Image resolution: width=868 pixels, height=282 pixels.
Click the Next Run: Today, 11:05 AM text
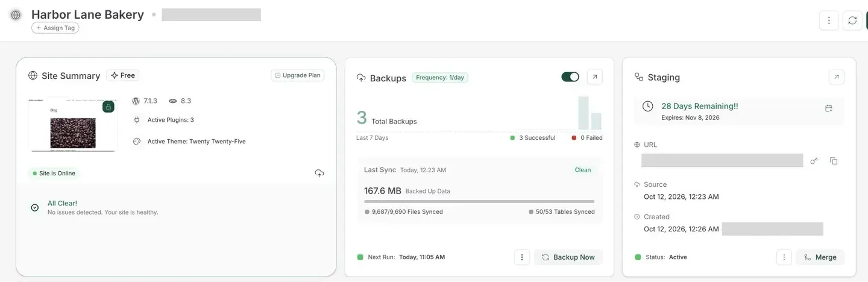click(x=406, y=257)
